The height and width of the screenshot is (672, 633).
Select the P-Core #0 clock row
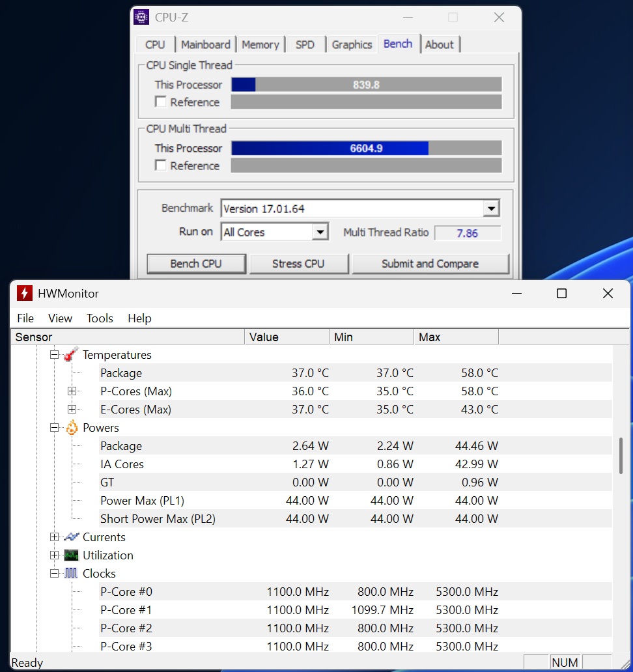coord(356,591)
